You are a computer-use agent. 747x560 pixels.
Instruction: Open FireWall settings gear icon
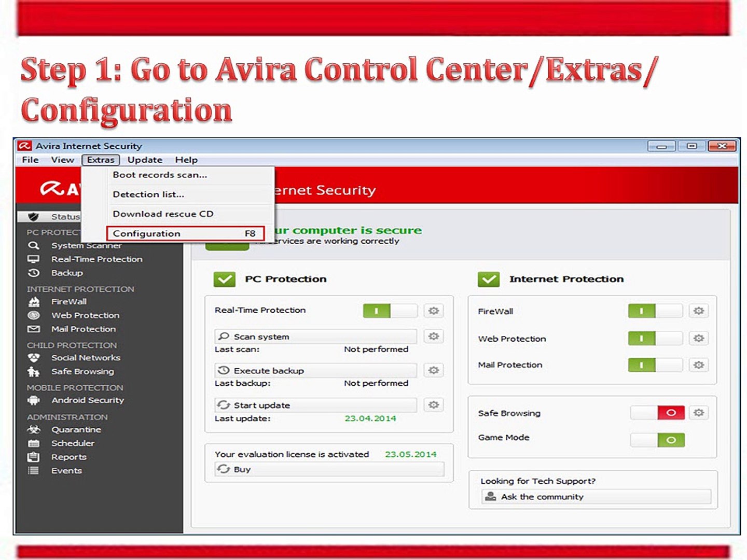699,311
